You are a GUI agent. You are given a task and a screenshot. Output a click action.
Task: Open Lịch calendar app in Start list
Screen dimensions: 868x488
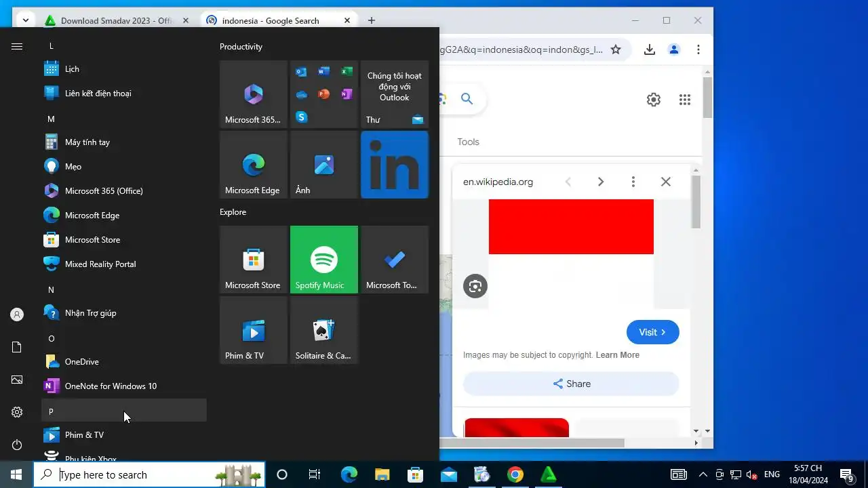click(x=124, y=69)
